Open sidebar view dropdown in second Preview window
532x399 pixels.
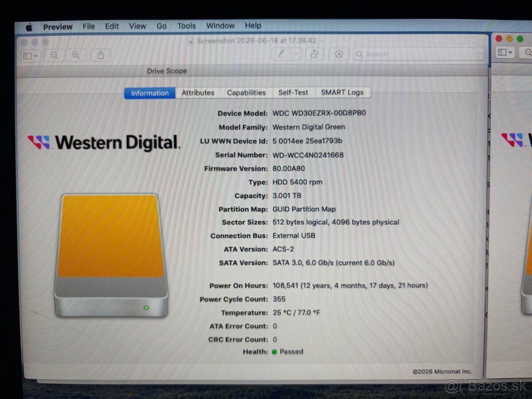[x=505, y=52]
